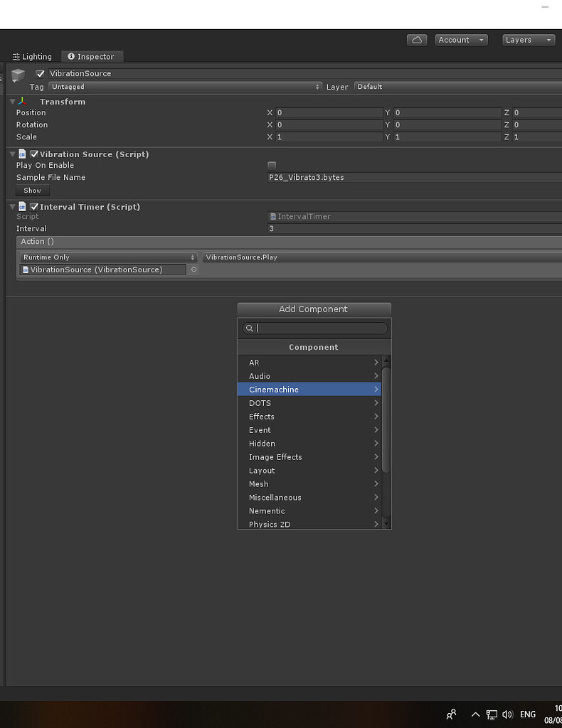Click the component list scrollbar thumb
Viewport: 562px width, 728px height.
click(x=386, y=419)
